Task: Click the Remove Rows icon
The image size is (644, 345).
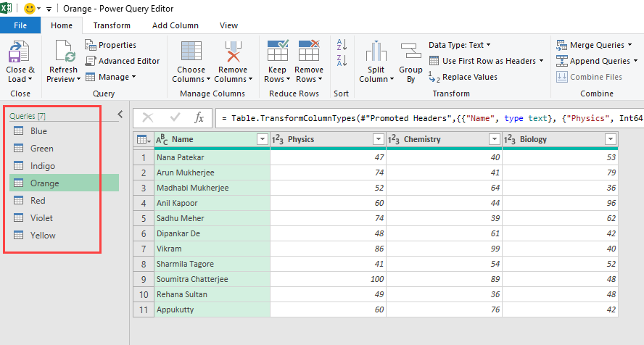Action: coord(309,51)
